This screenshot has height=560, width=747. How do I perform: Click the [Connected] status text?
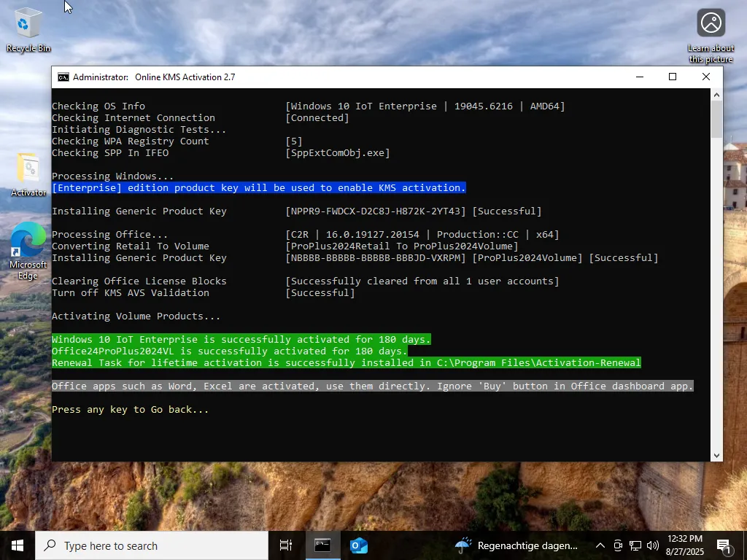pos(317,117)
